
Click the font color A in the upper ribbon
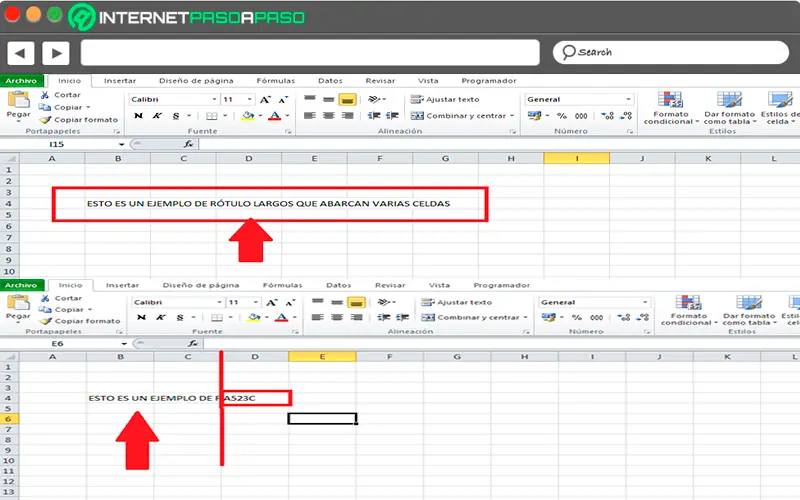[274, 116]
